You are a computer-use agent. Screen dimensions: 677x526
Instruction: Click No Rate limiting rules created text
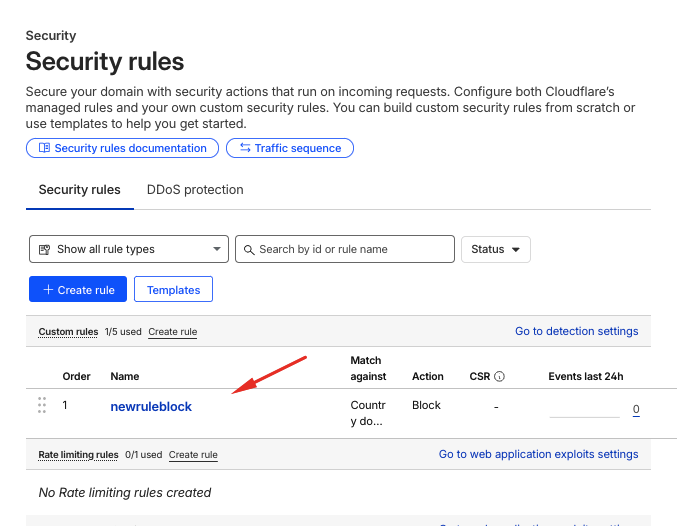pyautogui.click(x=125, y=493)
